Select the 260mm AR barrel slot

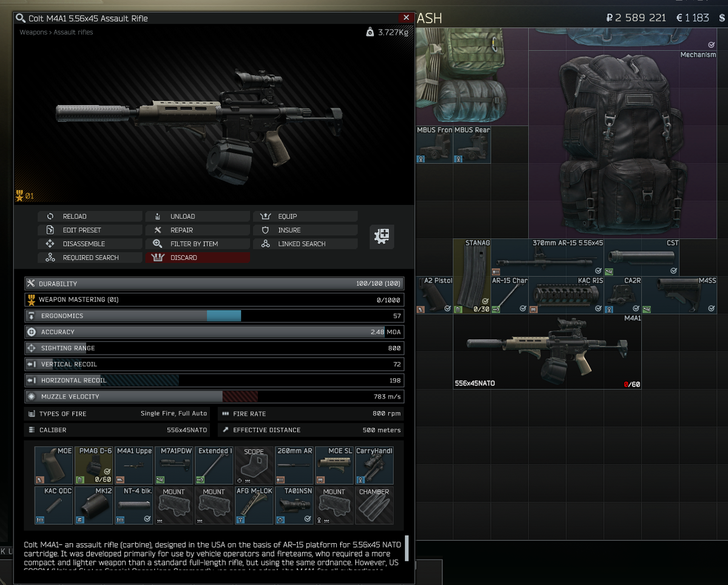pyautogui.click(x=294, y=465)
